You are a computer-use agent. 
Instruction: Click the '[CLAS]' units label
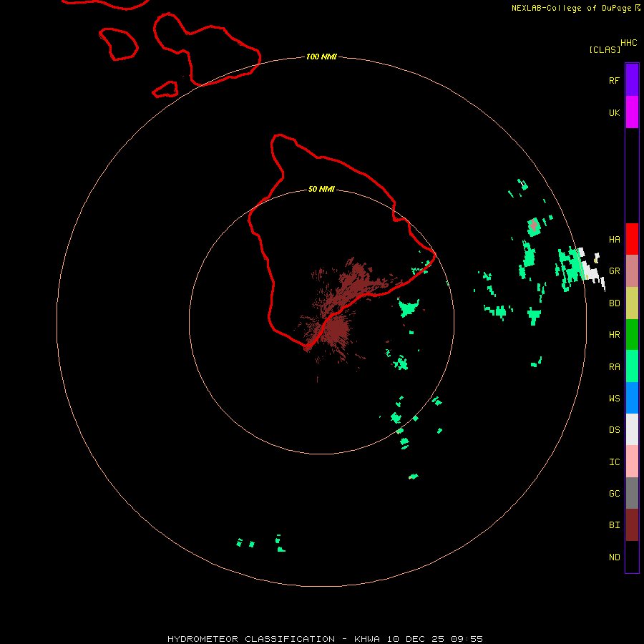click(x=604, y=49)
